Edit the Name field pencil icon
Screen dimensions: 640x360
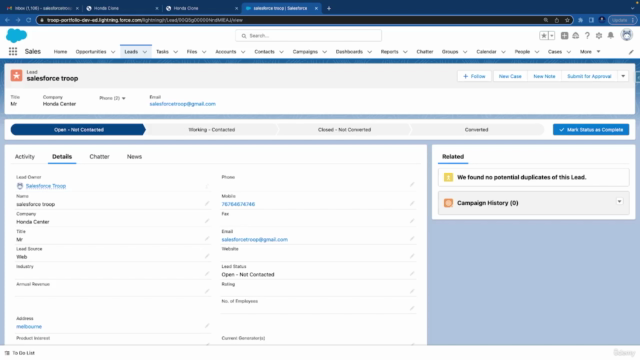207,203
